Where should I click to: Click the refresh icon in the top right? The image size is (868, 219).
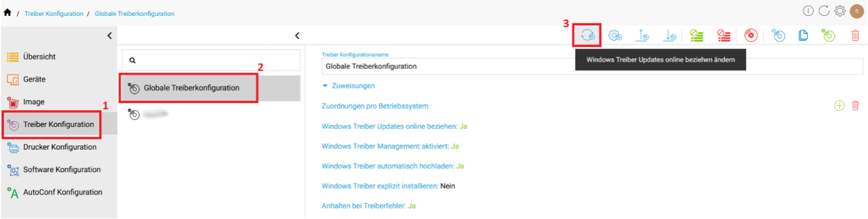[x=824, y=11]
